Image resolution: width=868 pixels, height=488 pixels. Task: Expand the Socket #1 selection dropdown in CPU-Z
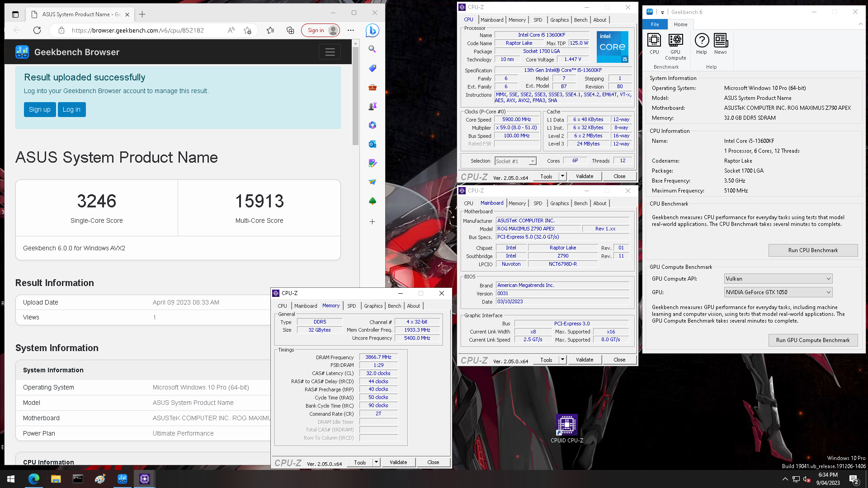(x=533, y=161)
